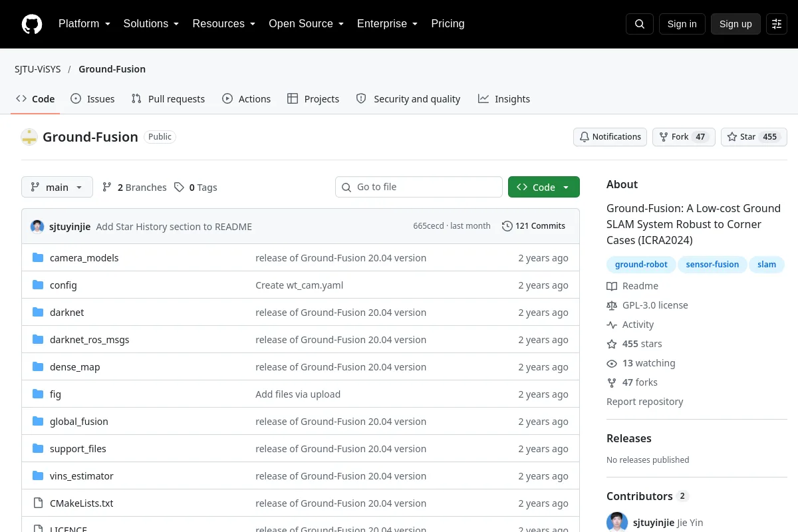Click Jie Yin contributor avatar
Image resolution: width=798 pixels, height=532 pixels.
coord(617,523)
